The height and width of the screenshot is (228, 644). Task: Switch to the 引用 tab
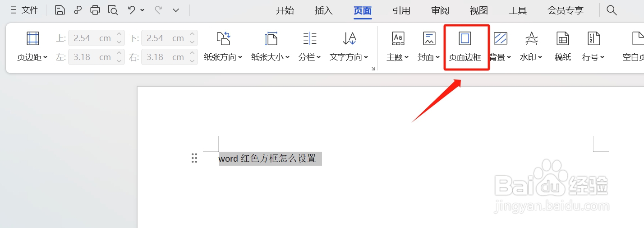[401, 10]
